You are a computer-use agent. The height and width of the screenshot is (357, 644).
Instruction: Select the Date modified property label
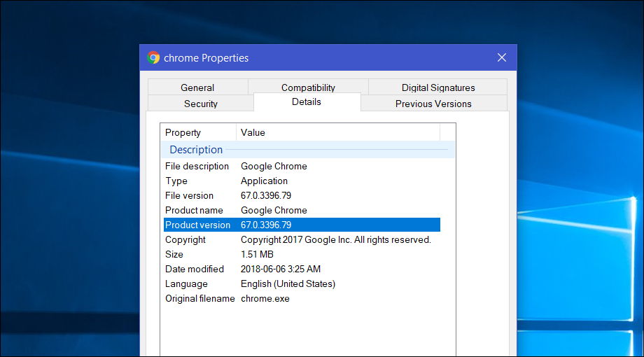click(195, 269)
